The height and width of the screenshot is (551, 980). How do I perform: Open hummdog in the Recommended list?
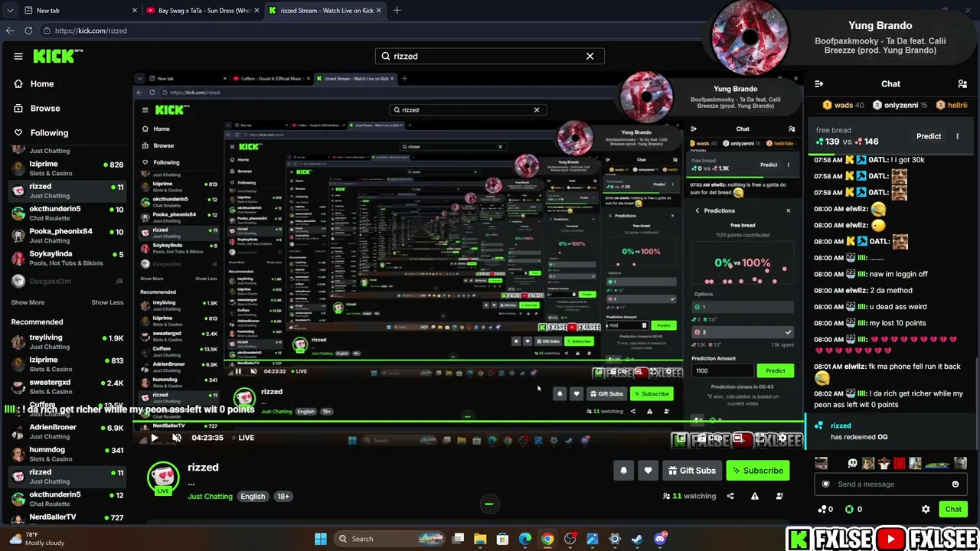[67, 454]
